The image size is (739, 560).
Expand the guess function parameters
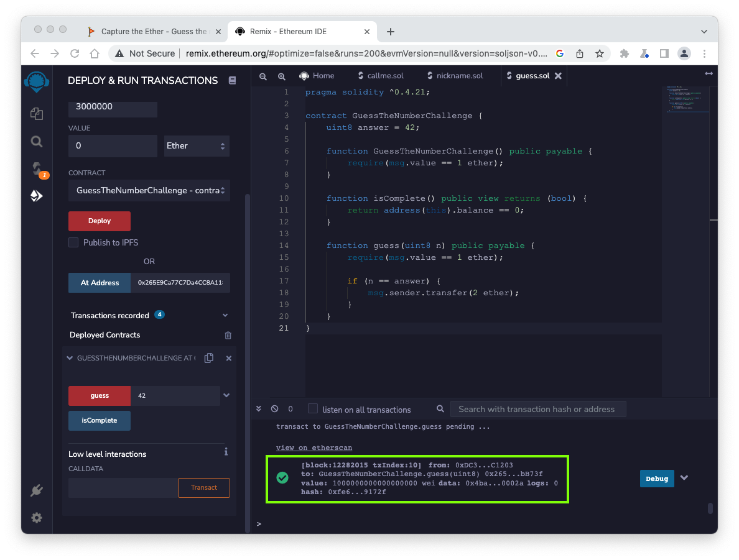point(226,395)
